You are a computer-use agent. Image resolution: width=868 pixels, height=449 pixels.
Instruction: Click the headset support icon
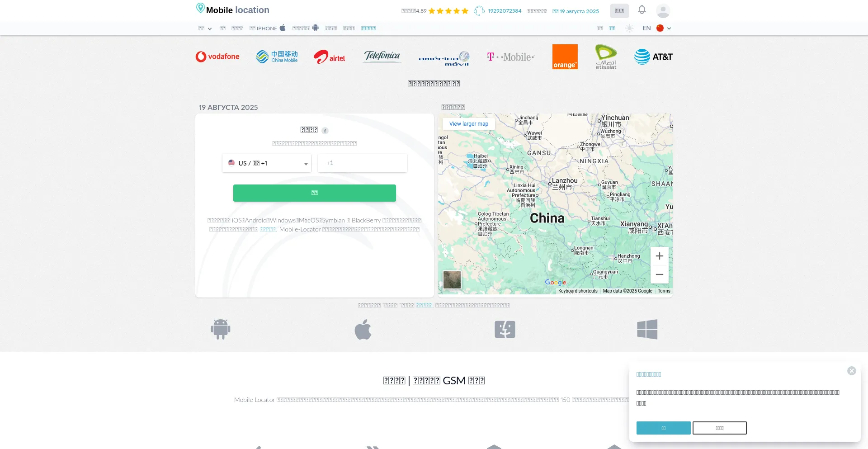pos(479,11)
